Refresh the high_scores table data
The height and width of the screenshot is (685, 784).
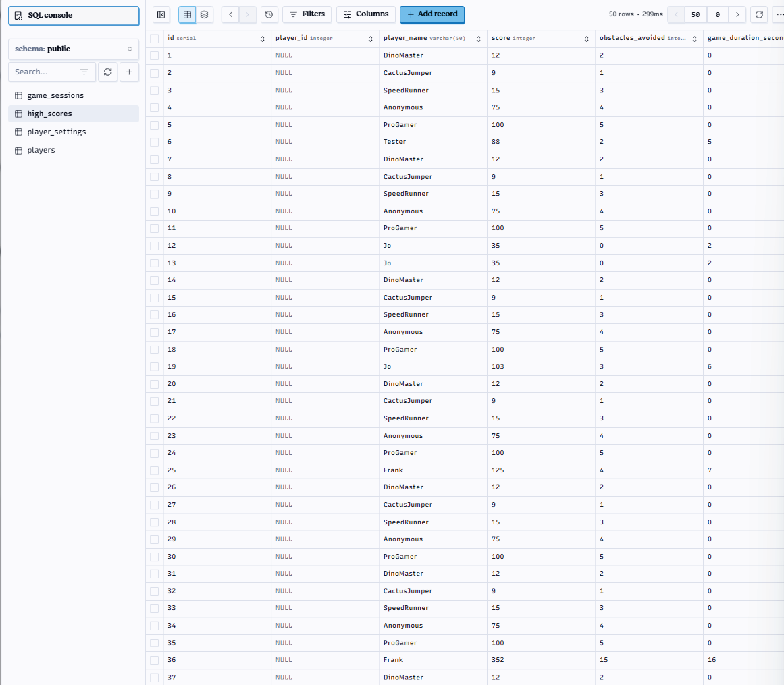(759, 15)
